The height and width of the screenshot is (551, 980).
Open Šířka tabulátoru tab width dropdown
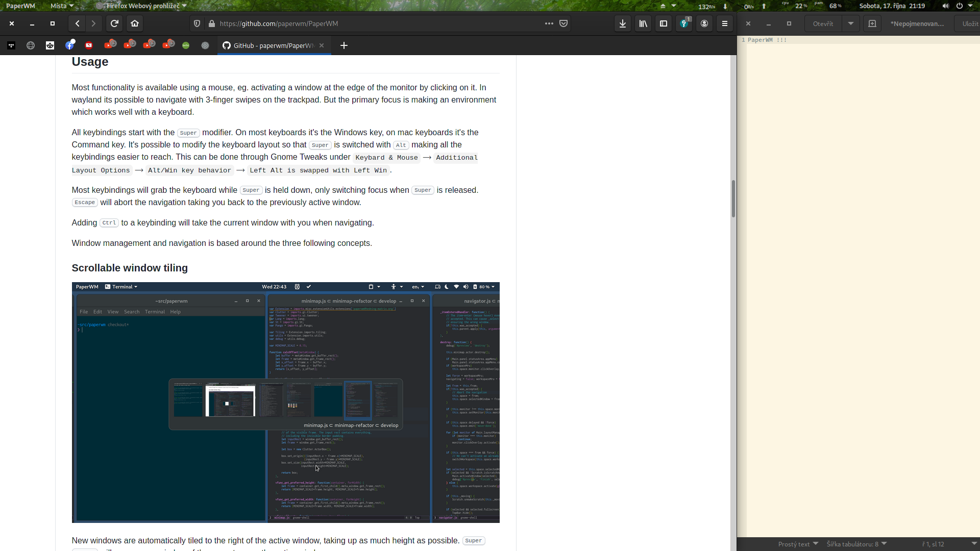[x=857, y=544]
